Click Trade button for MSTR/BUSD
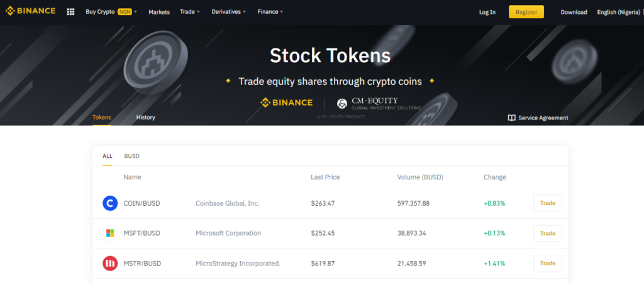644x283 pixels. [x=548, y=264]
